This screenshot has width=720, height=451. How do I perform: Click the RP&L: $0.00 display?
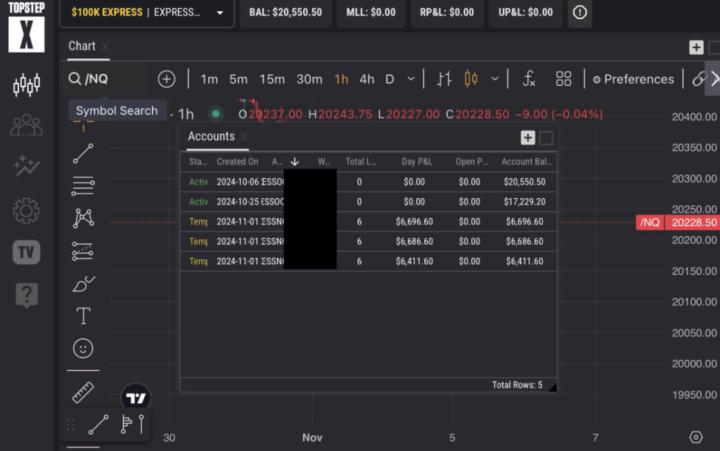pos(446,12)
